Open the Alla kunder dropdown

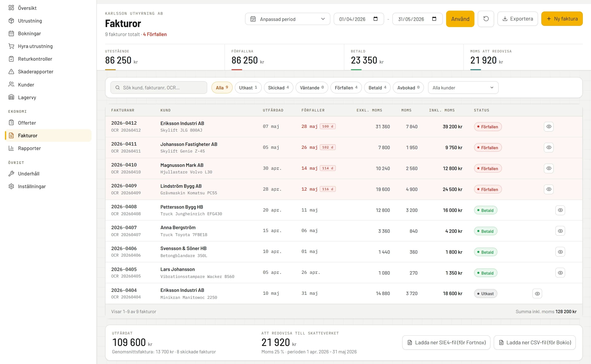coord(463,88)
